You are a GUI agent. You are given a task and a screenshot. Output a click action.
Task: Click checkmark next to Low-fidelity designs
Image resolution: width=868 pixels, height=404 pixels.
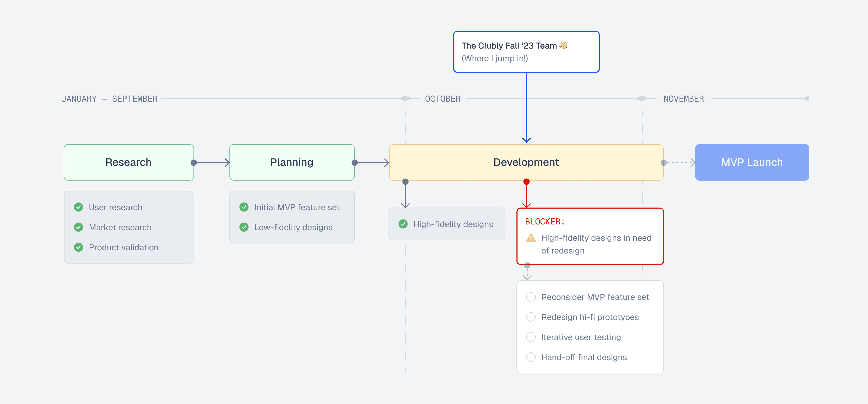[244, 227]
